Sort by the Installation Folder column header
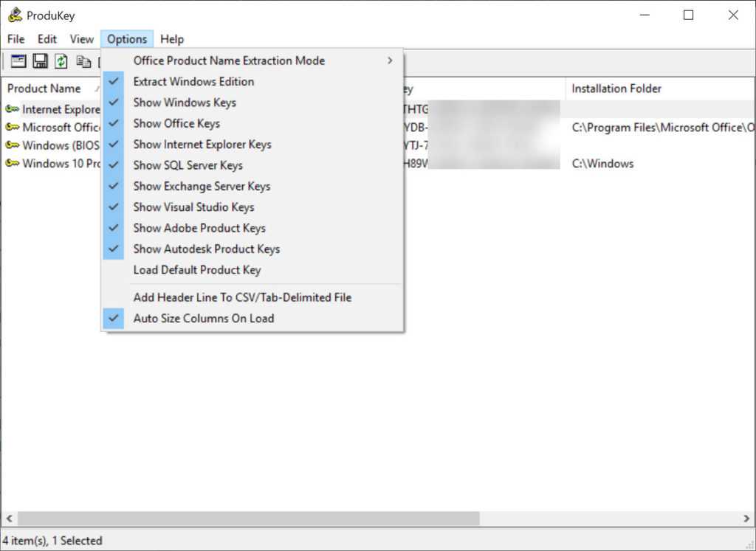 coord(660,89)
